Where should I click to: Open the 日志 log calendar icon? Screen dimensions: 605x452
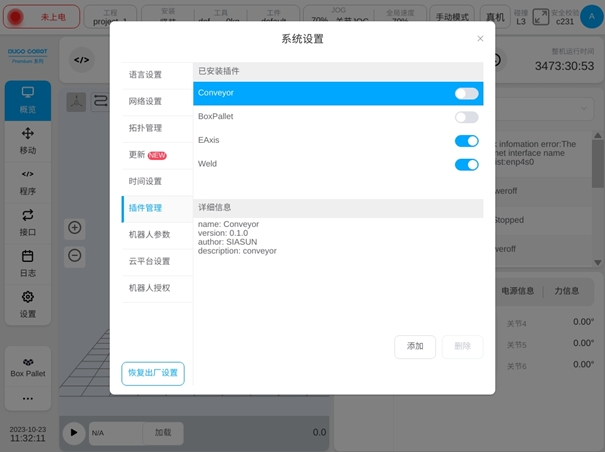click(27, 262)
